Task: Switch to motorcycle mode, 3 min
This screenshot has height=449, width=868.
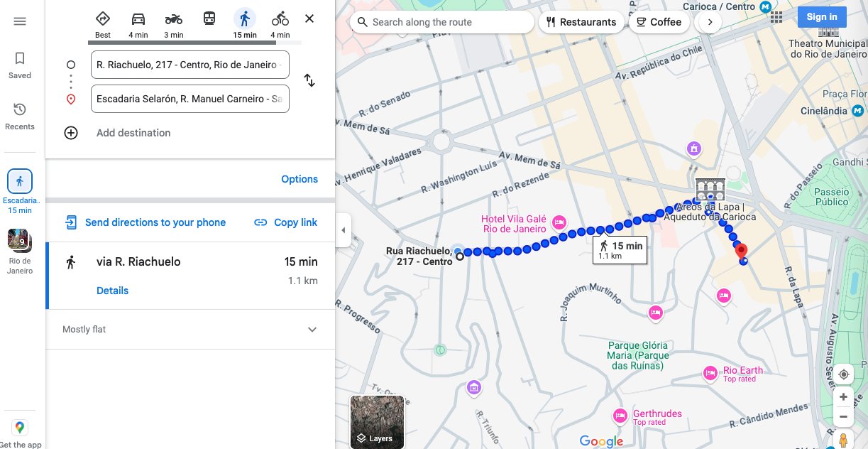Action: [174, 24]
